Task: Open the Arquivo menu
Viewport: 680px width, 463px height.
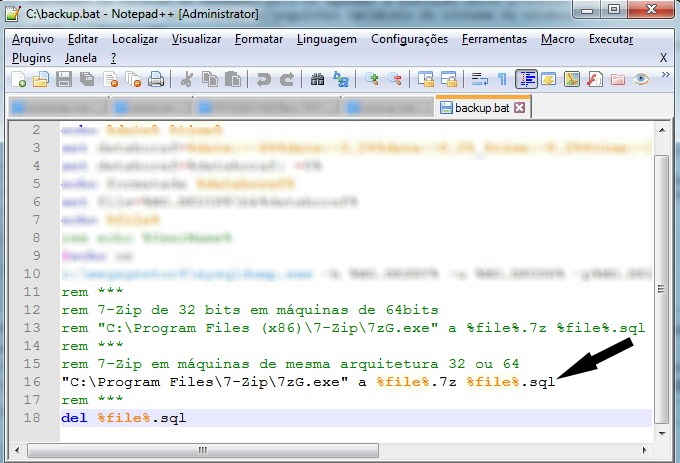Action: point(33,39)
